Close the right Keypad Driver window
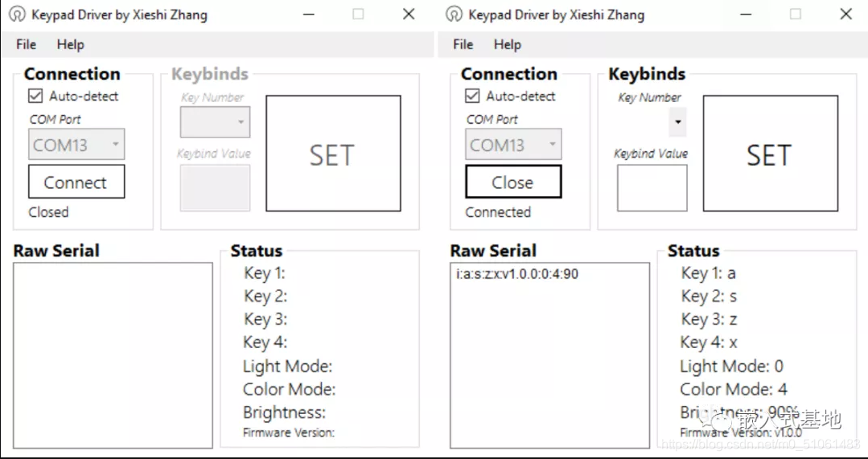 [x=845, y=14]
